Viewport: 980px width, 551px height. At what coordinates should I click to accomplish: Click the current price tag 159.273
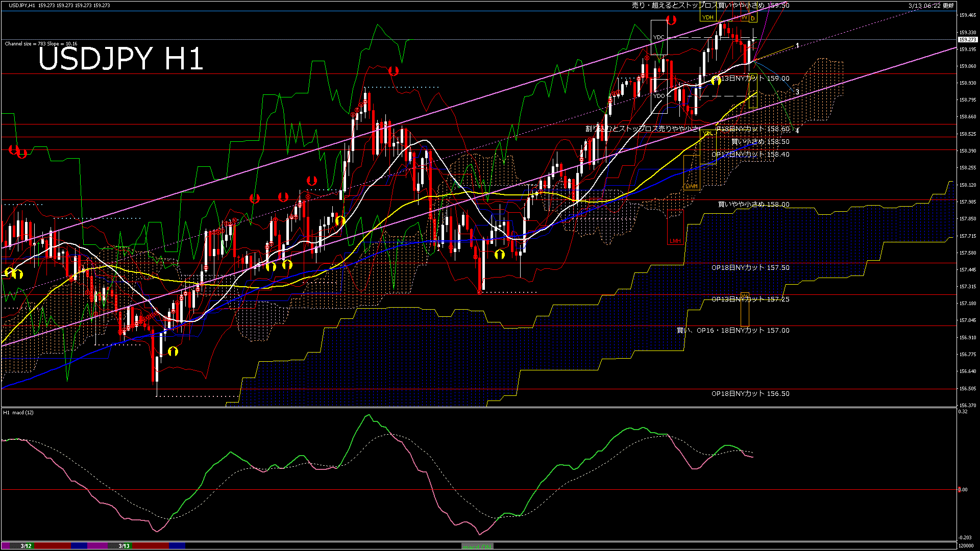pos(967,39)
